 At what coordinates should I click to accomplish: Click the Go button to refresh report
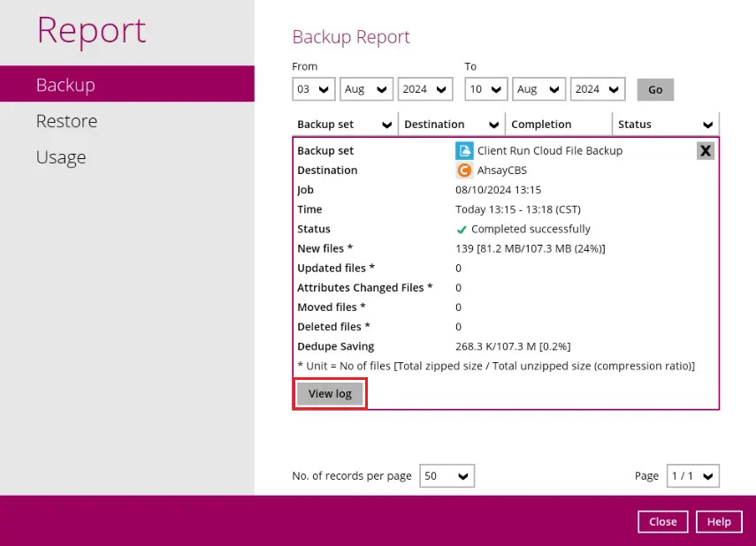654,88
